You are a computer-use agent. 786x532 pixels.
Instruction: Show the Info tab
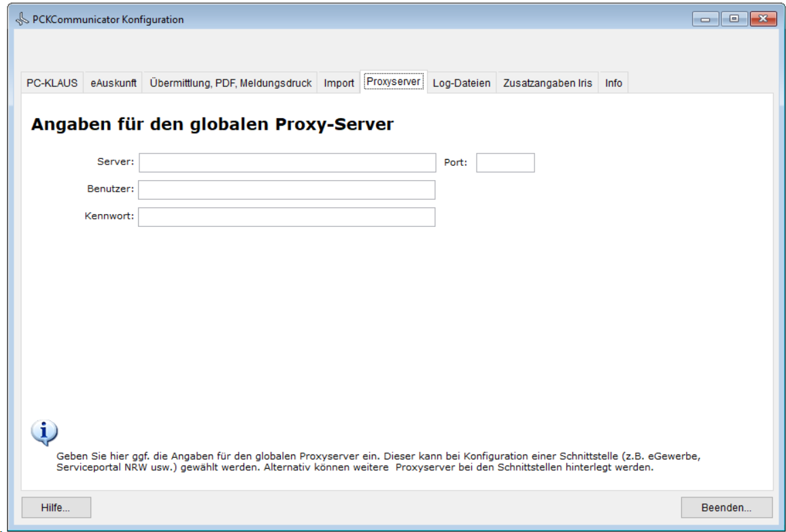point(613,83)
